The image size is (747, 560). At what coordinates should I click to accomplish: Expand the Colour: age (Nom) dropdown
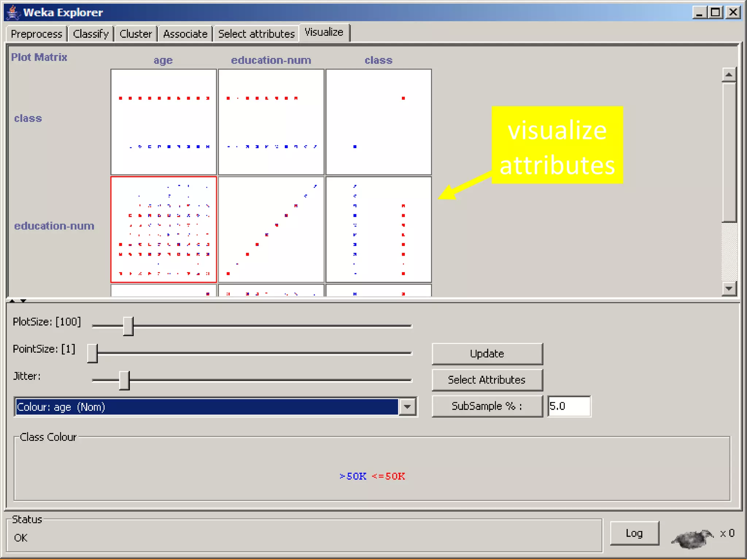pos(407,407)
